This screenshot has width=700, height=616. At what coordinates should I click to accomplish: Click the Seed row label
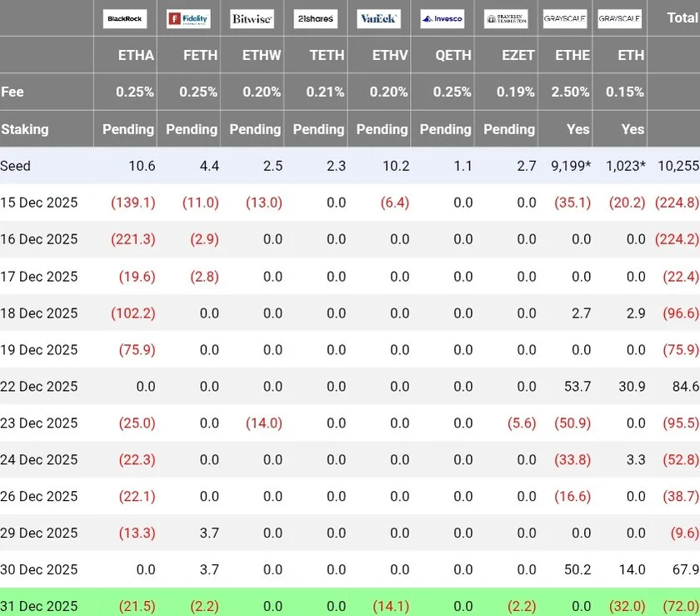[x=16, y=166]
